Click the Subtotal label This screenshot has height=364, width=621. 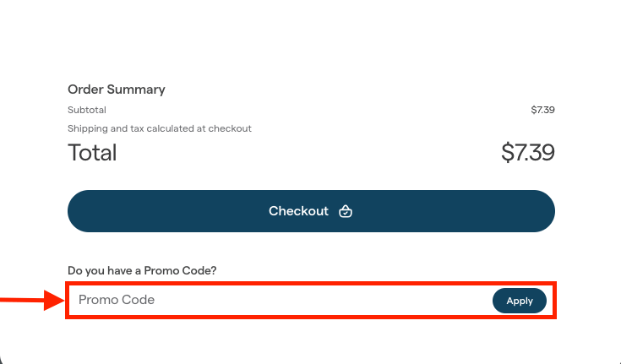[x=87, y=110]
